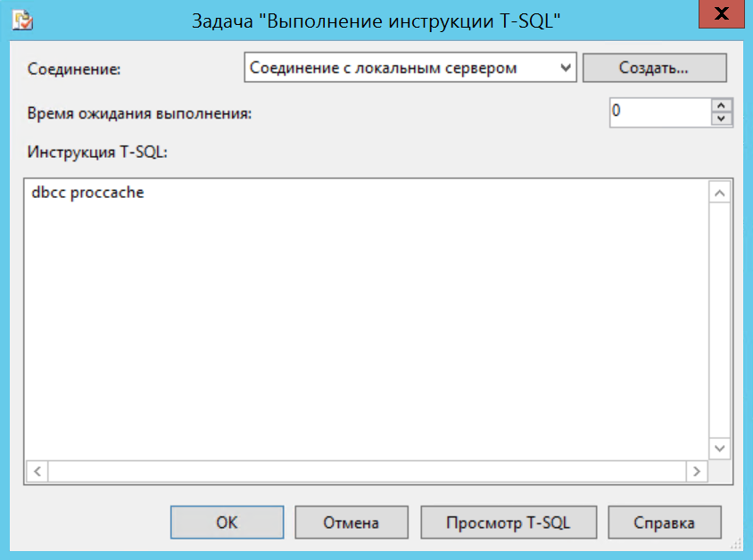753x560 pixels.
Task: Open help via the Справка button
Action: (x=664, y=523)
